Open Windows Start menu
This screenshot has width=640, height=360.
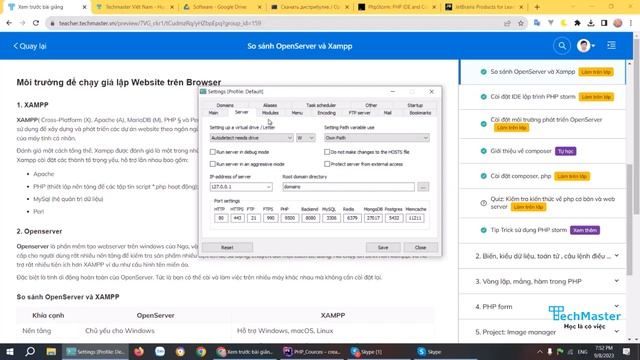pos(9,351)
